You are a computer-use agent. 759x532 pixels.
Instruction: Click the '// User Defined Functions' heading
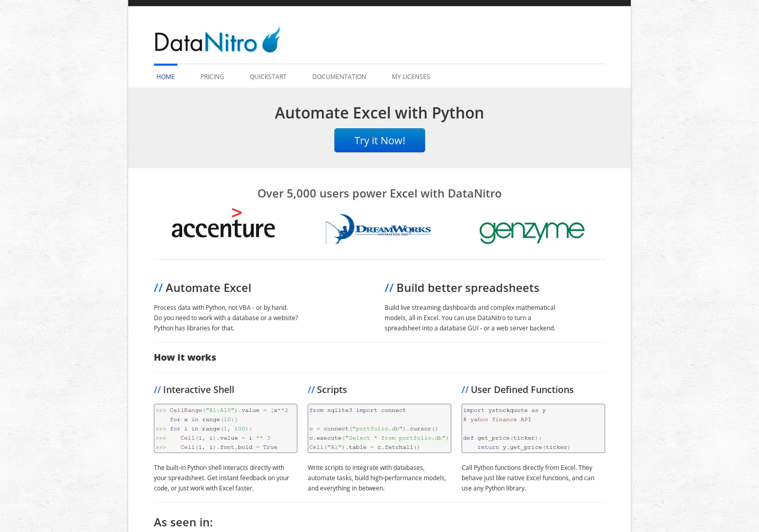pyautogui.click(x=517, y=390)
